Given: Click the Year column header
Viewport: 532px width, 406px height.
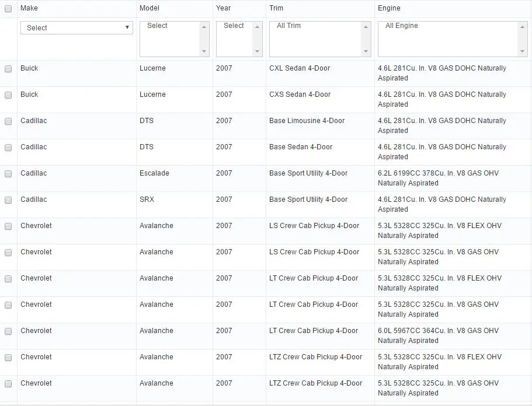Looking at the screenshot, I should [223, 8].
